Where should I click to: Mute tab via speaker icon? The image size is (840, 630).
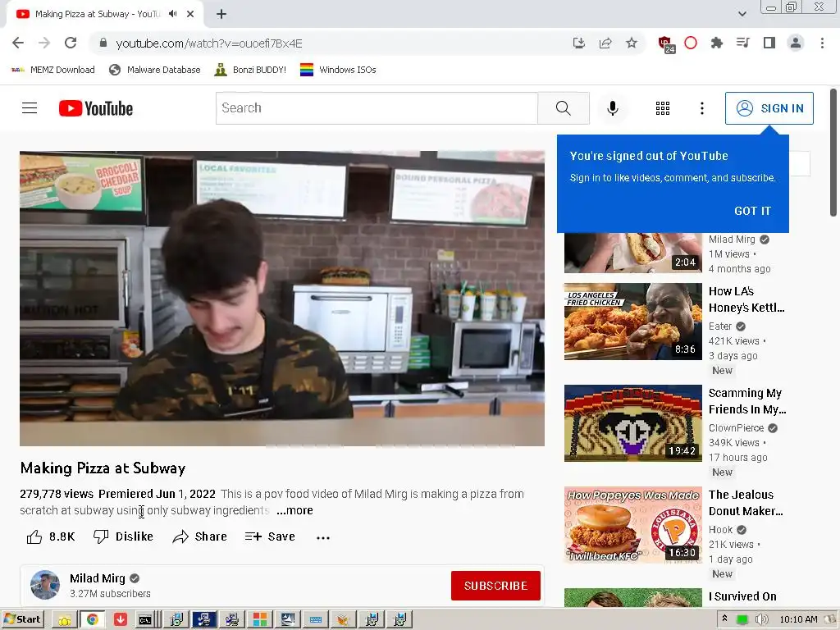[x=172, y=14]
